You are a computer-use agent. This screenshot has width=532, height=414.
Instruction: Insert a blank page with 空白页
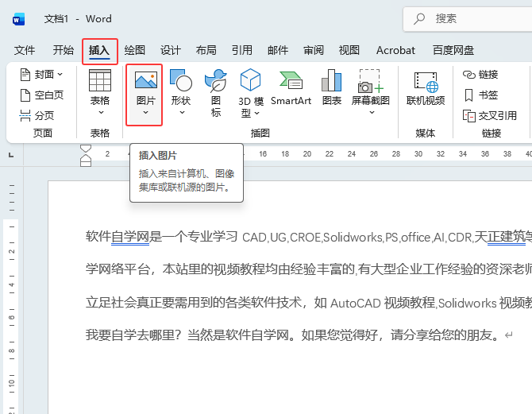pyautogui.click(x=42, y=95)
